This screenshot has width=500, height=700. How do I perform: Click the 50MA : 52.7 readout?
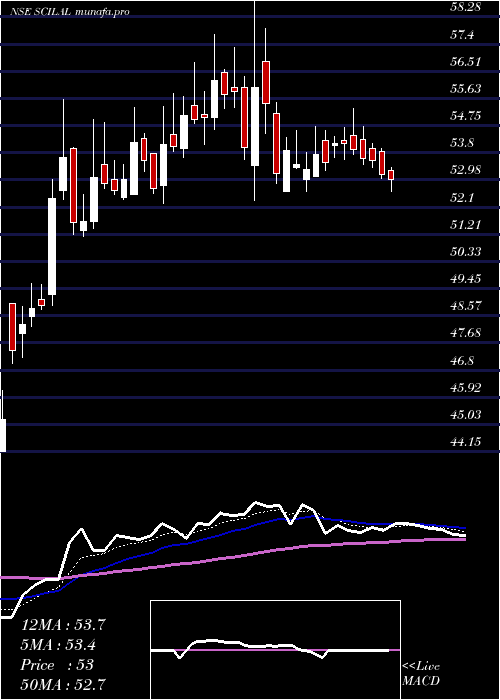point(63,684)
